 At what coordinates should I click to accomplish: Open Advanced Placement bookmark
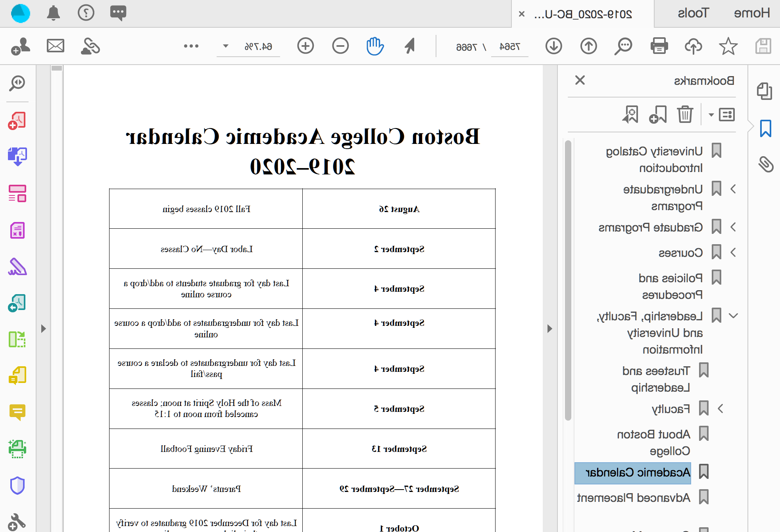(x=634, y=498)
